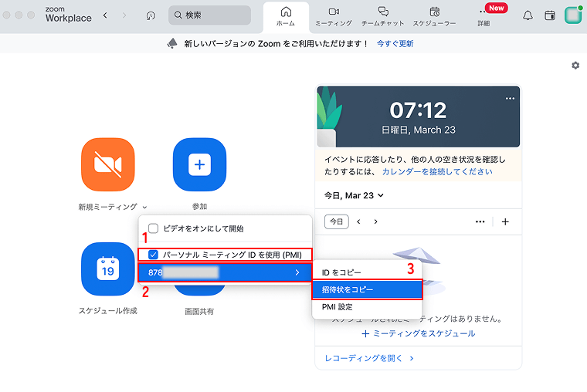Open Schedule (スケジュール作成) calendar icon

click(108, 269)
